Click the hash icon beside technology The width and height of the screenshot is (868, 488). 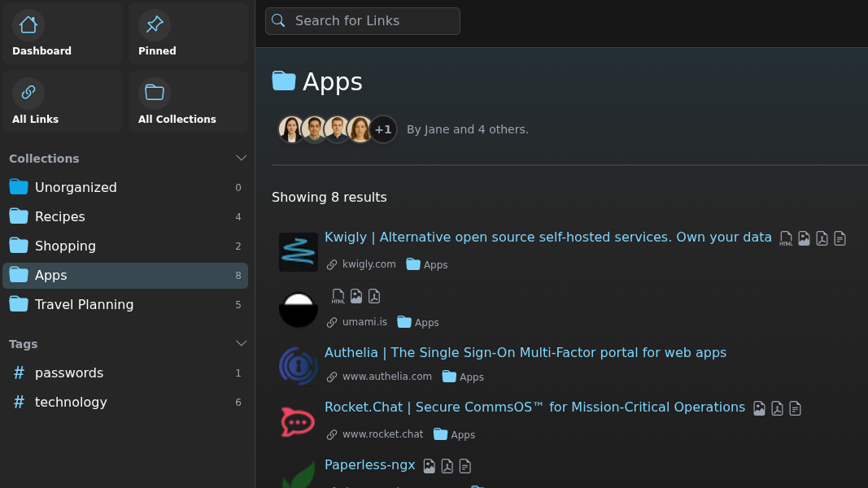coord(19,403)
